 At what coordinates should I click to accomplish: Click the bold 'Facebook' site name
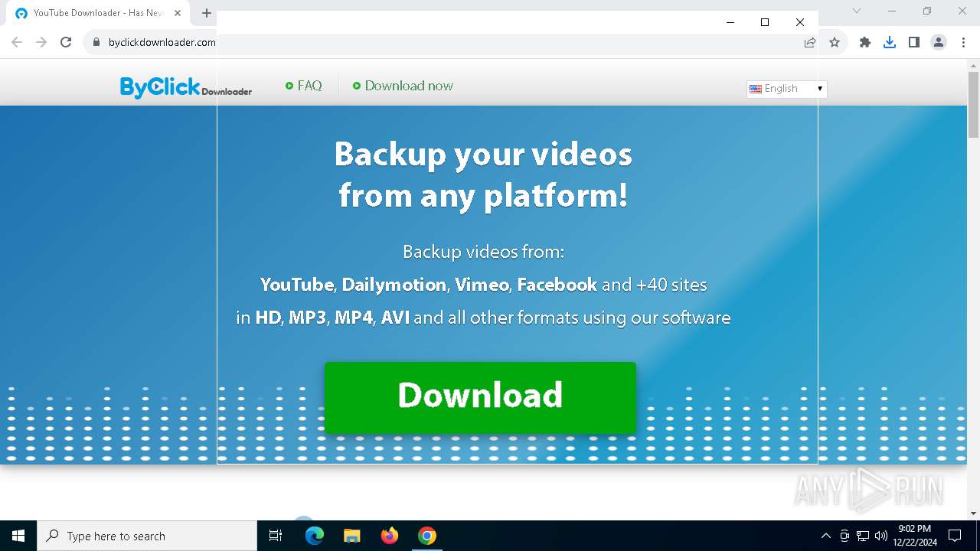(557, 285)
